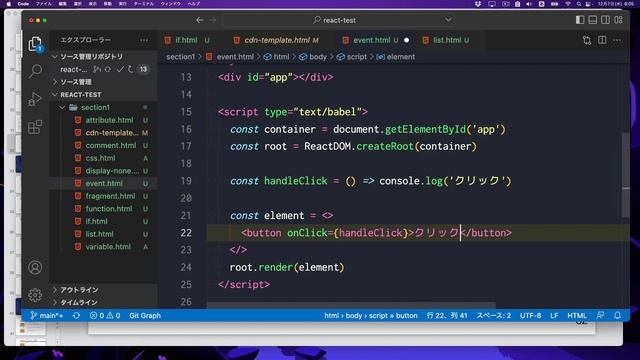Toggle the primary sidebar layout icon
Viewport: 640px width, 360px height.
pyautogui.click(x=580, y=20)
